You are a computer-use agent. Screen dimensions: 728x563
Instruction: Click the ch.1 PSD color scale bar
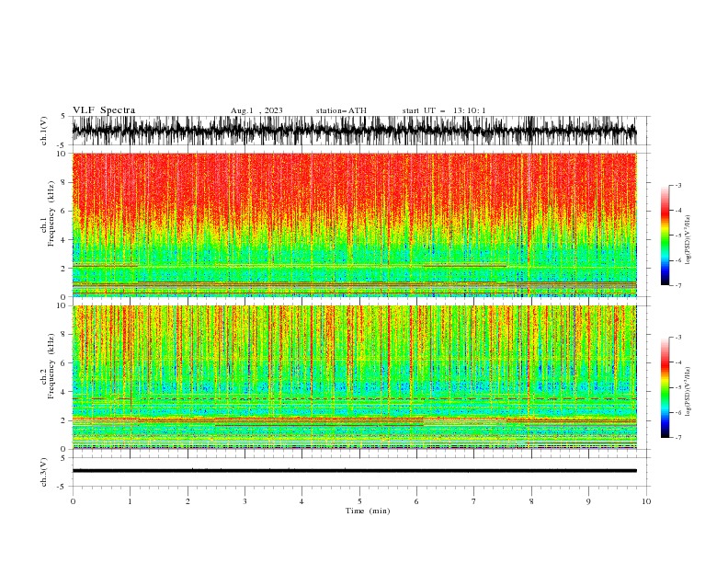click(x=665, y=235)
